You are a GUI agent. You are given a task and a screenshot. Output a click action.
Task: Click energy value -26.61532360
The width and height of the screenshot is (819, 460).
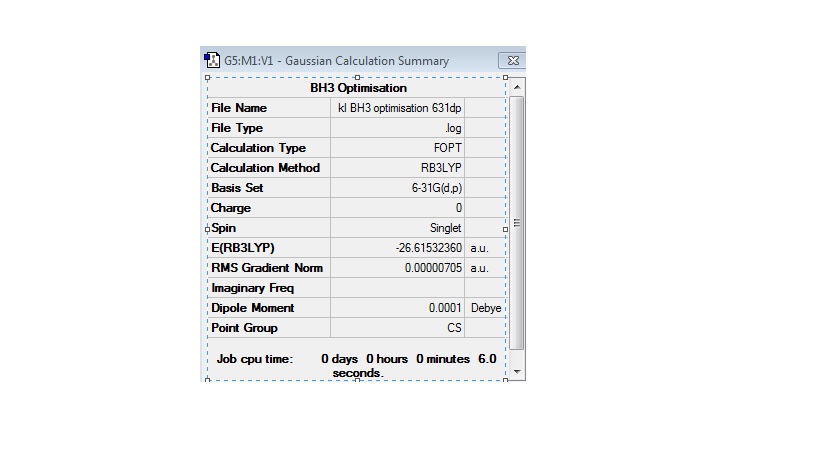[x=429, y=248]
